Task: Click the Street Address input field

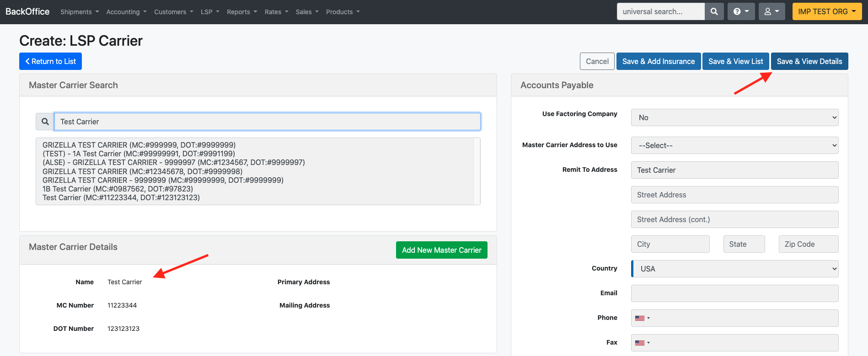Action: point(734,195)
